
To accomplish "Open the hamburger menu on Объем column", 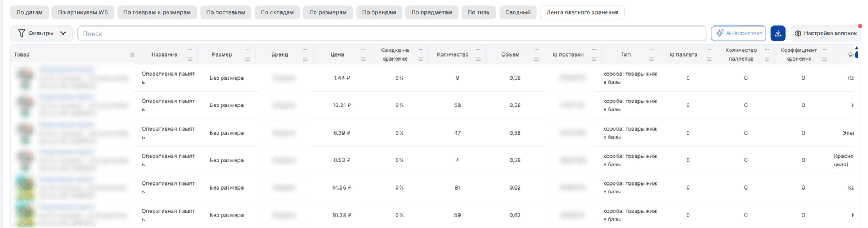I will coord(536,59).
